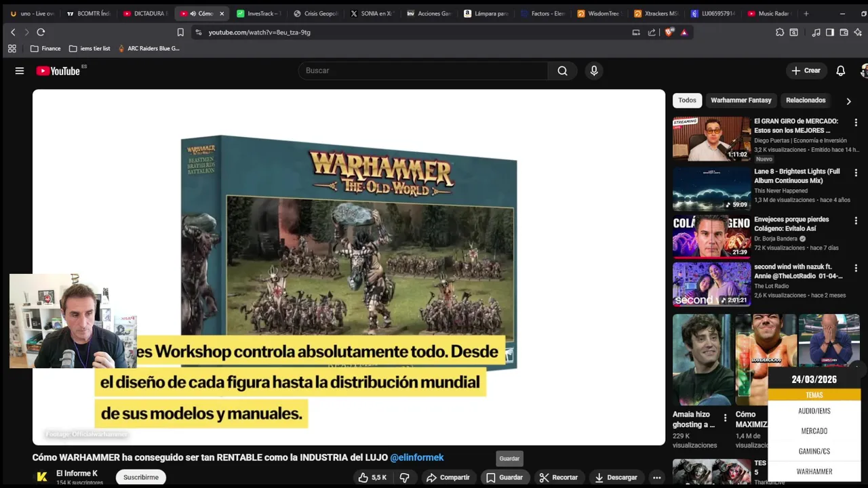Open Lane 8 Brightest Lights thumbnail

pyautogui.click(x=711, y=188)
